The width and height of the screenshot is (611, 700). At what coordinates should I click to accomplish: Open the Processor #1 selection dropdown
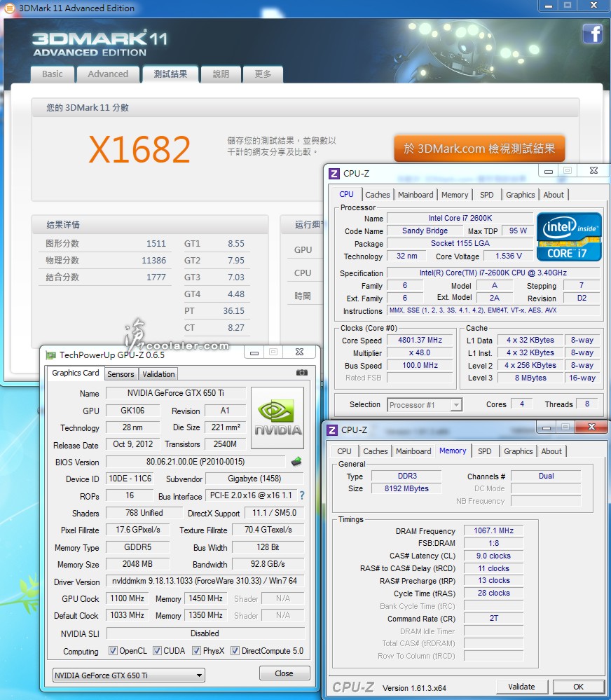(x=425, y=405)
